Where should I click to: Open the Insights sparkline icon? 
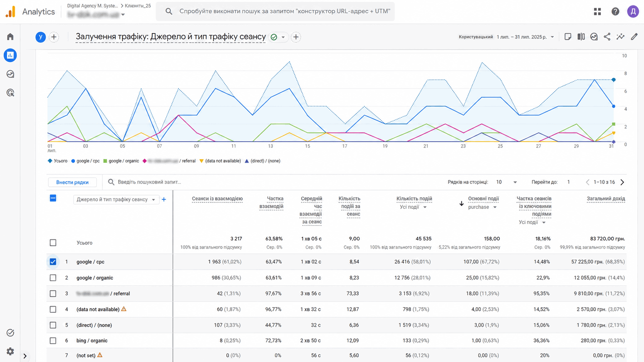coord(620,37)
